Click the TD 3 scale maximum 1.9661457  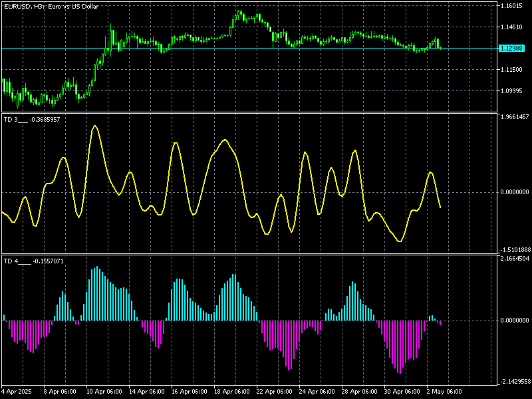click(515, 117)
